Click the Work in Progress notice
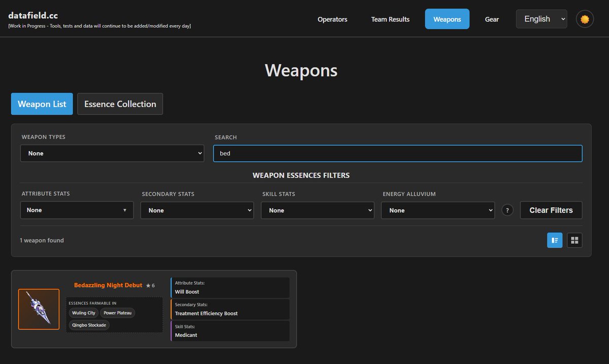This screenshot has width=609, height=364. click(100, 26)
